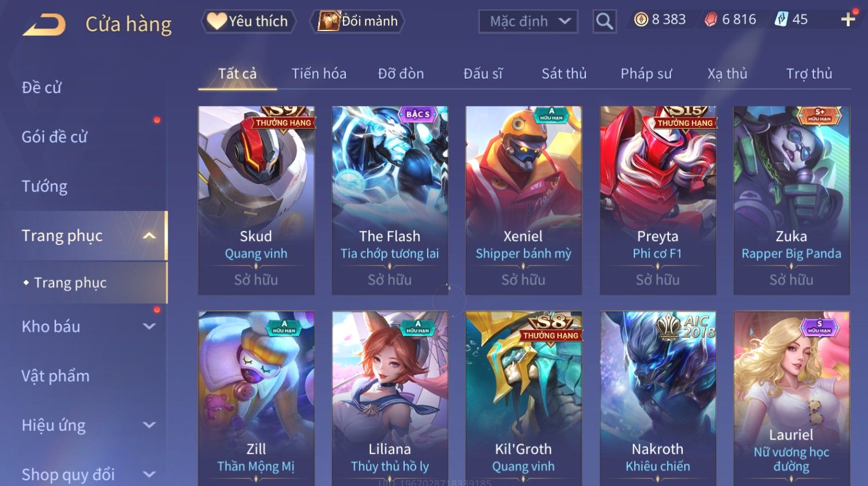Viewport: 868px width, 486px height.
Task: Expand the Hiệu ứng sidebar section
Action: (149, 425)
